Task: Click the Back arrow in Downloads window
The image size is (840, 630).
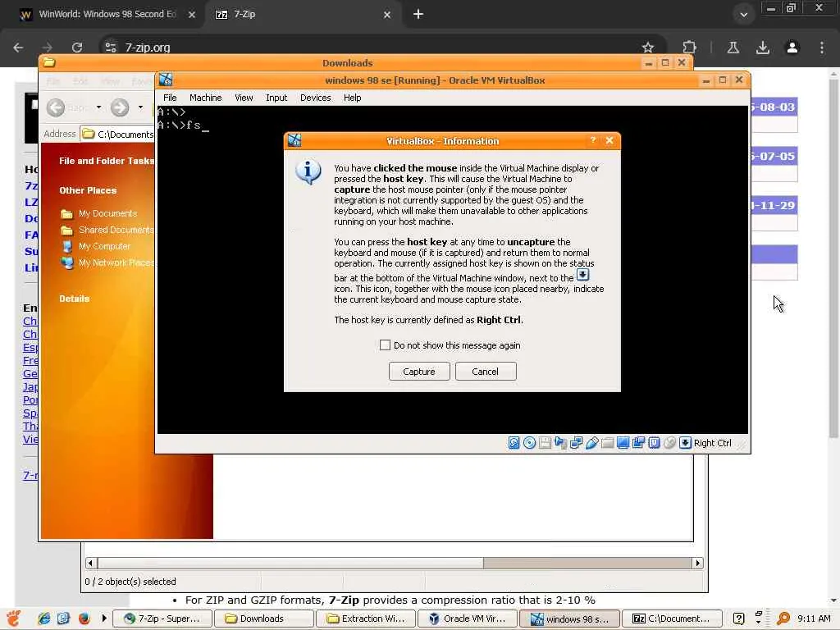Action: [56, 107]
